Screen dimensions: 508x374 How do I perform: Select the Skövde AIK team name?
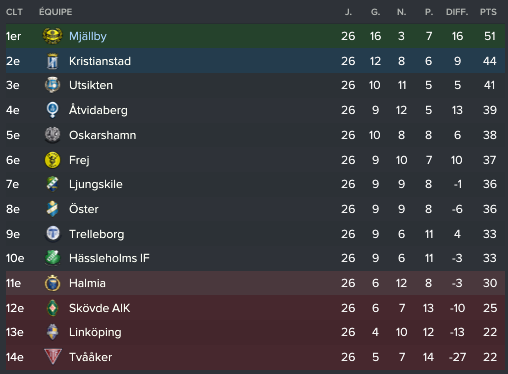99,308
